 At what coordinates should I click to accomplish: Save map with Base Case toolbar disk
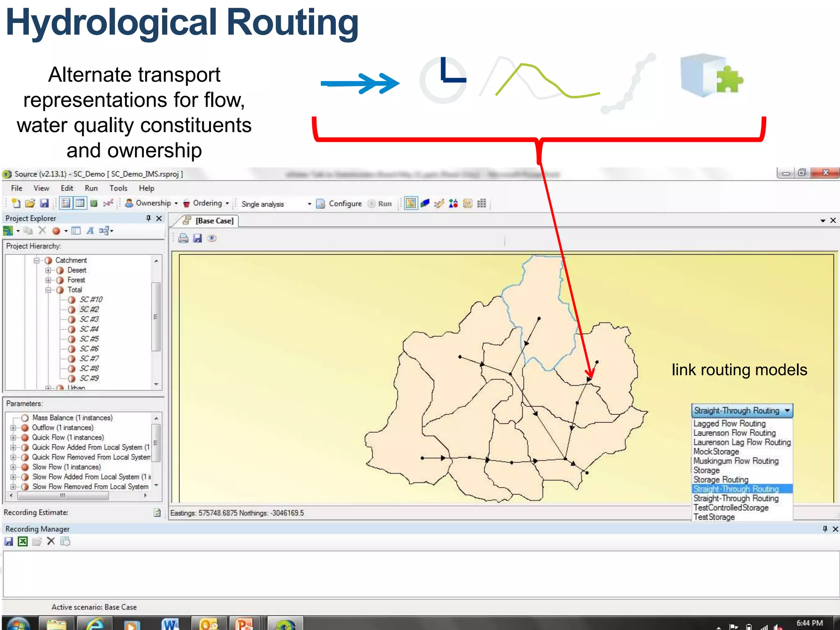point(198,238)
